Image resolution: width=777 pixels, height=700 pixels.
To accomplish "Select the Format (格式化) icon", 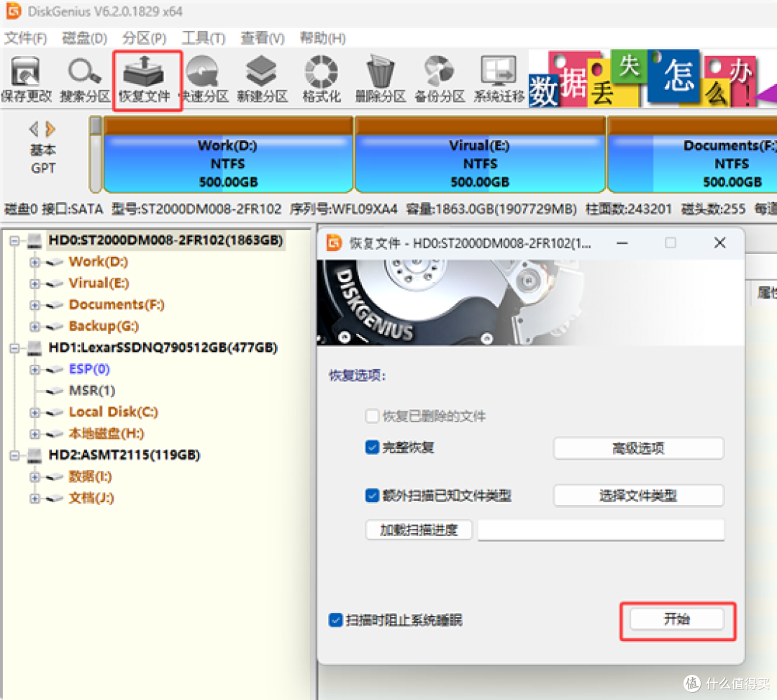I will 322,79.
